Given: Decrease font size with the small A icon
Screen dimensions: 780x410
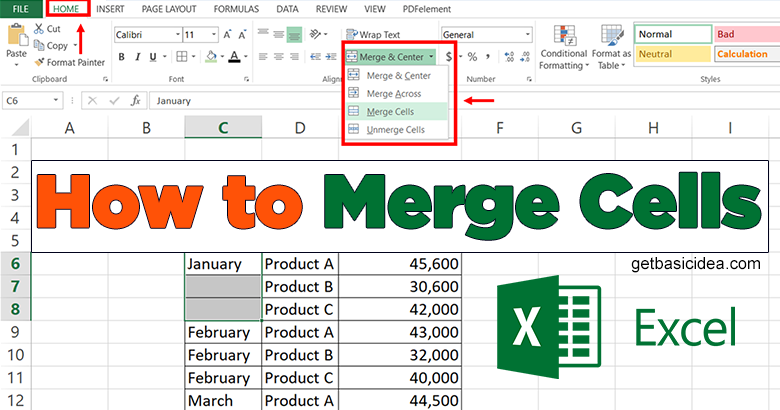Looking at the screenshot, I should pyautogui.click(x=242, y=35).
